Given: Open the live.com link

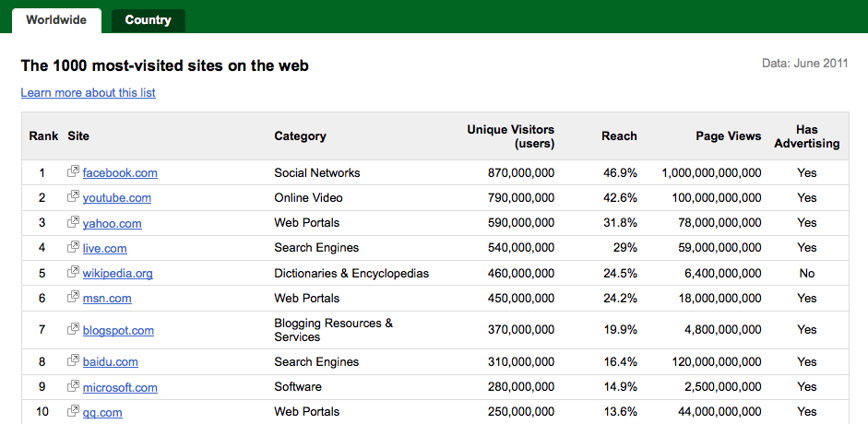Looking at the screenshot, I should tap(104, 248).
